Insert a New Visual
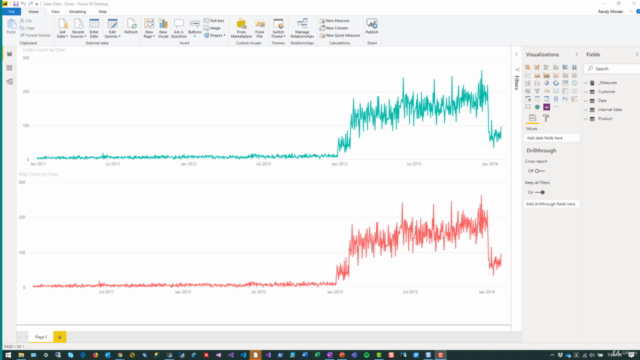The height and width of the screenshot is (360, 640). (x=163, y=28)
